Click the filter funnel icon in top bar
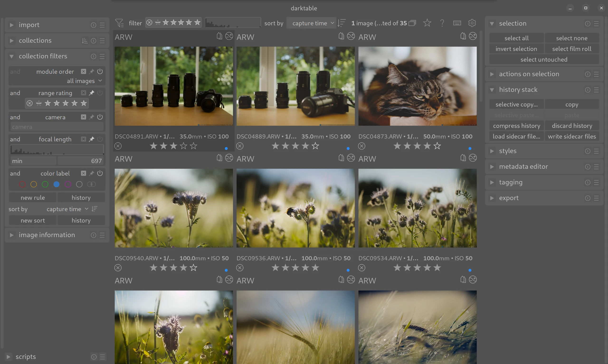608x364 pixels. [119, 23]
